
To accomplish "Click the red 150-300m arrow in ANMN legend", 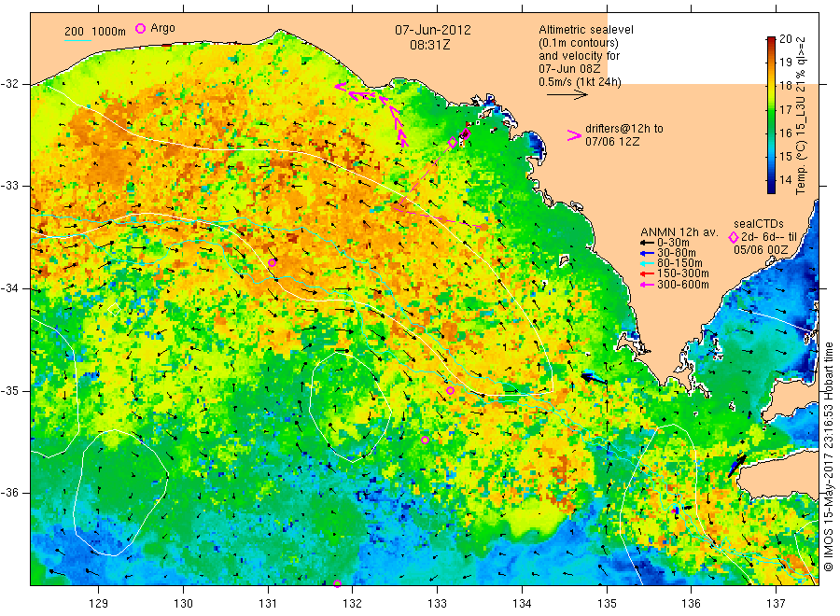I will [x=647, y=274].
